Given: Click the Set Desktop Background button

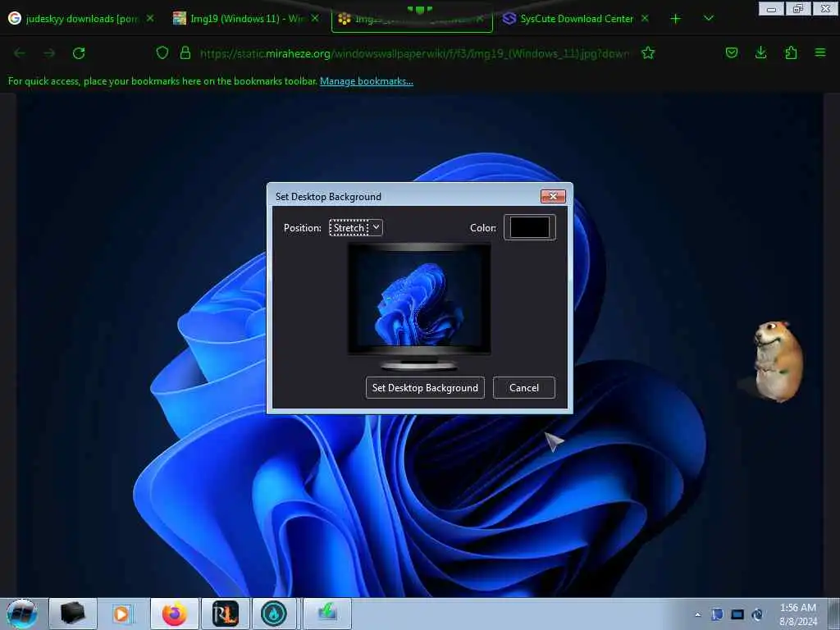Looking at the screenshot, I should pos(425,388).
